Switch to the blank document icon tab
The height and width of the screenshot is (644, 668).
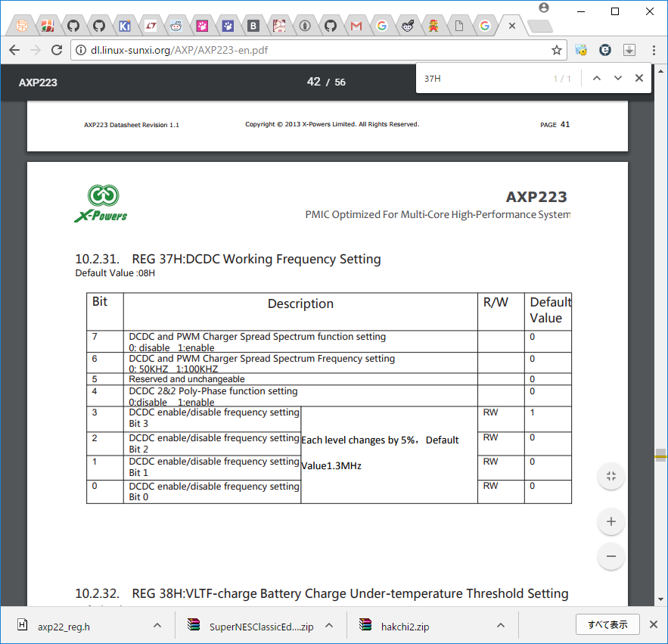pyautogui.click(x=458, y=26)
